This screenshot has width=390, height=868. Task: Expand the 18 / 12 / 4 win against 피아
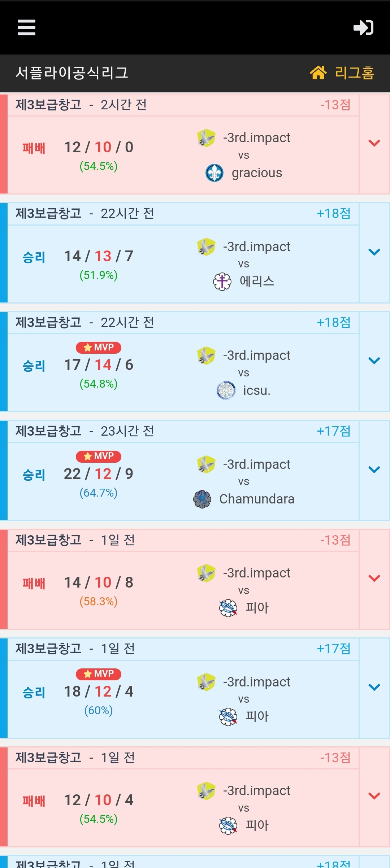[374, 687]
